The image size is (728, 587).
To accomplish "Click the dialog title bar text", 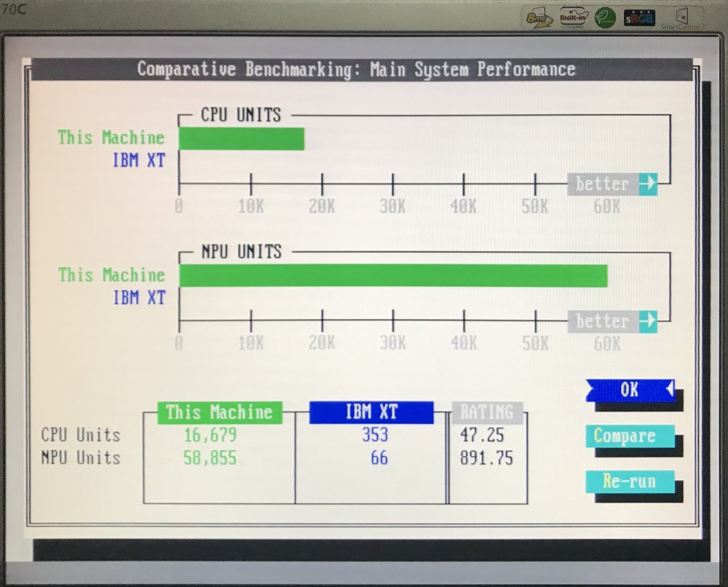I will click(x=356, y=70).
